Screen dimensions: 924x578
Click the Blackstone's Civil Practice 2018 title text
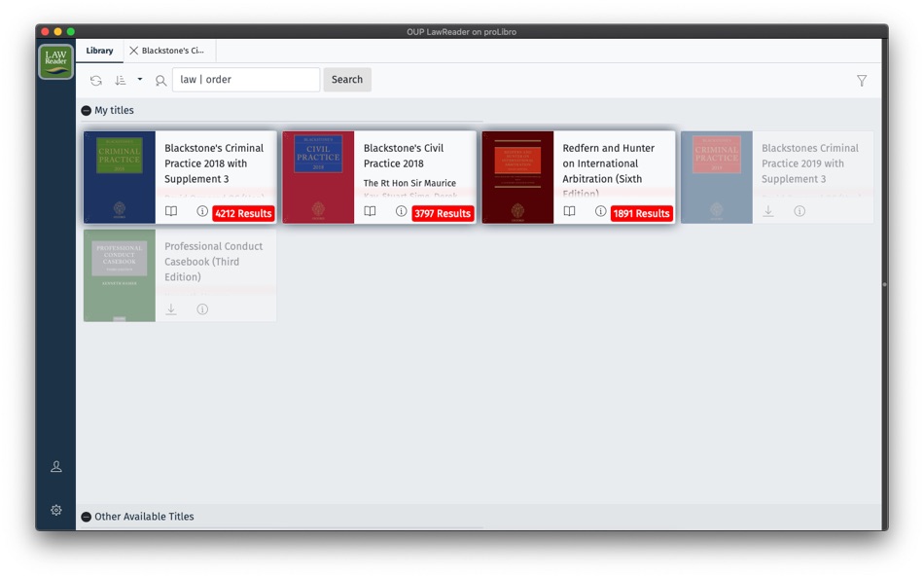tap(404, 156)
